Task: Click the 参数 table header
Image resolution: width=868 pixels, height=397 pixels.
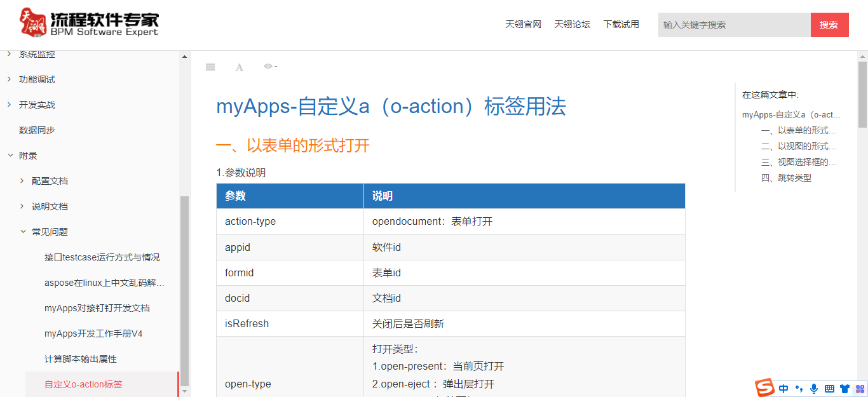Action: pyautogui.click(x=290, y=196)
